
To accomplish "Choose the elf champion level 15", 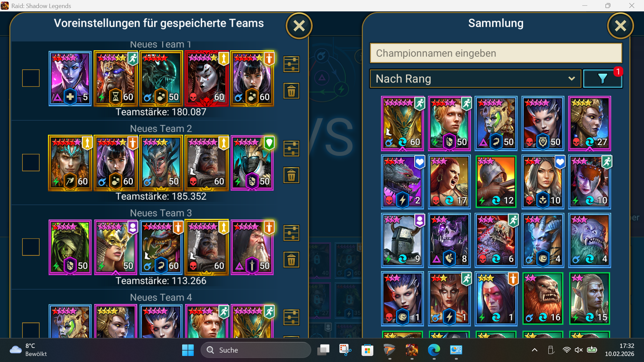I will pos(589,298).
